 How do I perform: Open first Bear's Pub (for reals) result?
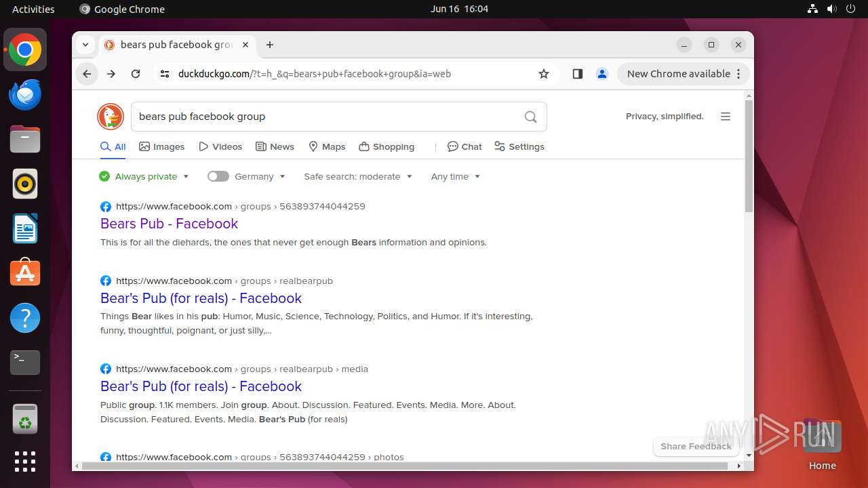201,298
